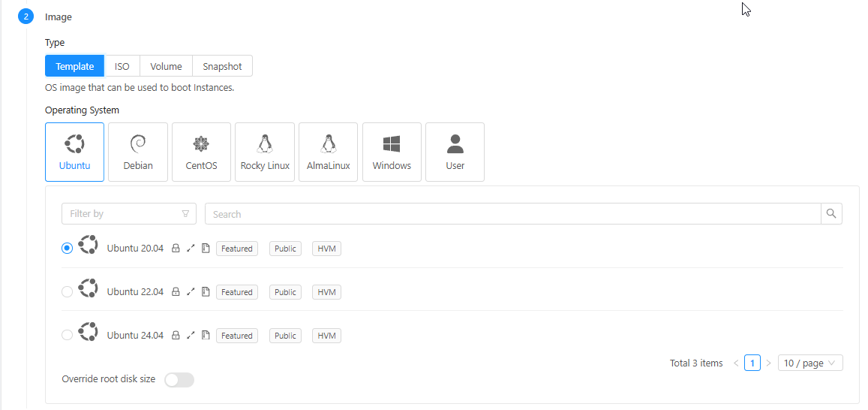The height and width of the screenshot is (410, 868).
Task: Select the Ubuntu operating system tile
Action: click(74, 152)
